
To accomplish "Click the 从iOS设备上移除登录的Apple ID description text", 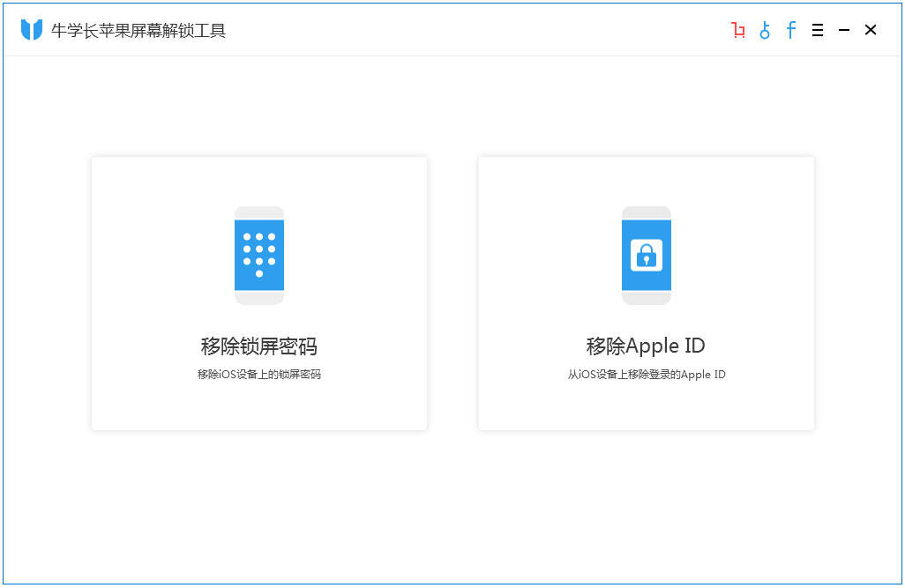I will (646, 375).
